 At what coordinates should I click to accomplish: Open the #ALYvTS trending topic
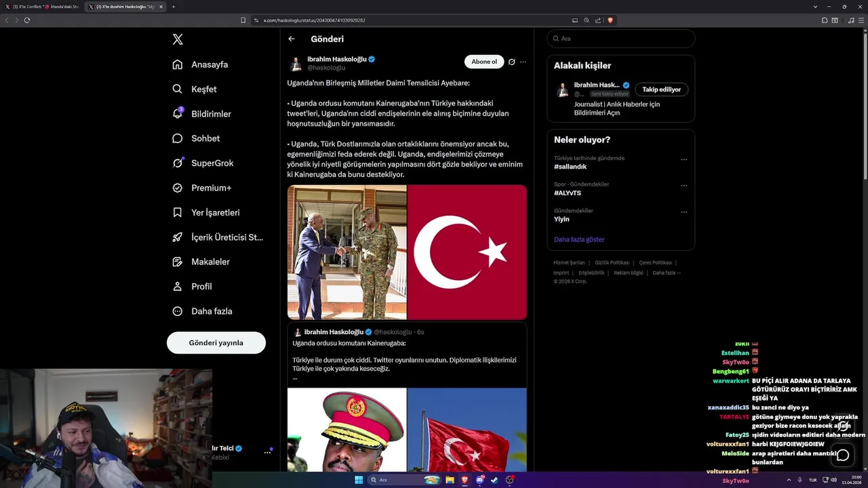tap(568, 193)
